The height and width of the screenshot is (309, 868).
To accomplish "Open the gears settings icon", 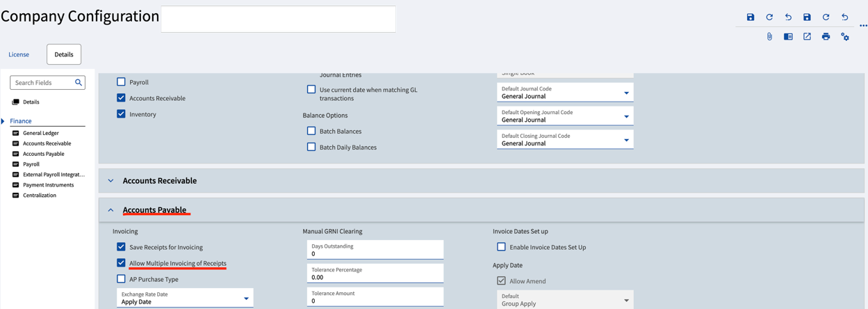I will (845, 36).
